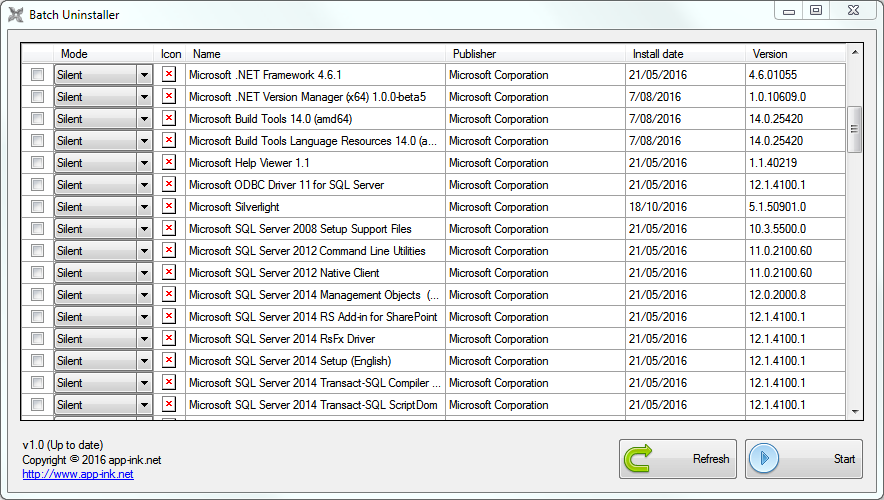
Task: Minimize the Batch Uninstaller window
Action: point(789,11)
